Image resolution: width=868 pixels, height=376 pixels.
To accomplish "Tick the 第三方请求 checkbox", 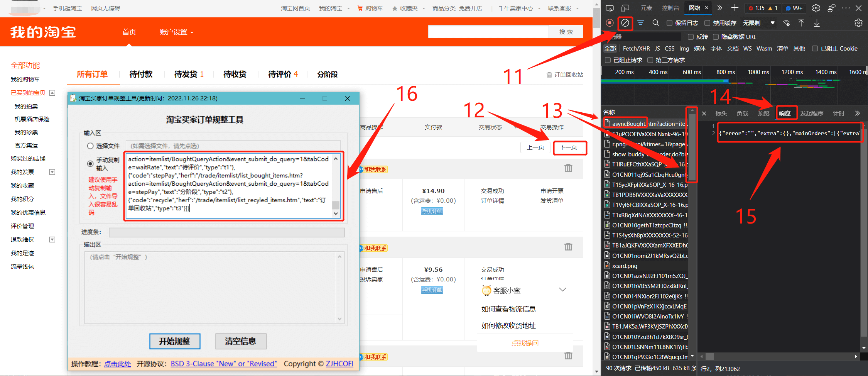I will [x=650, y=60].
